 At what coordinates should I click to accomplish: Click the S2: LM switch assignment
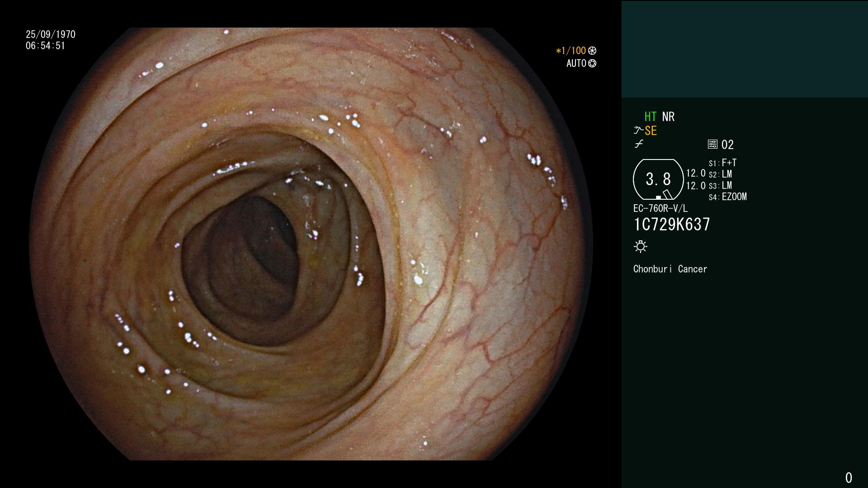point(720,174)
